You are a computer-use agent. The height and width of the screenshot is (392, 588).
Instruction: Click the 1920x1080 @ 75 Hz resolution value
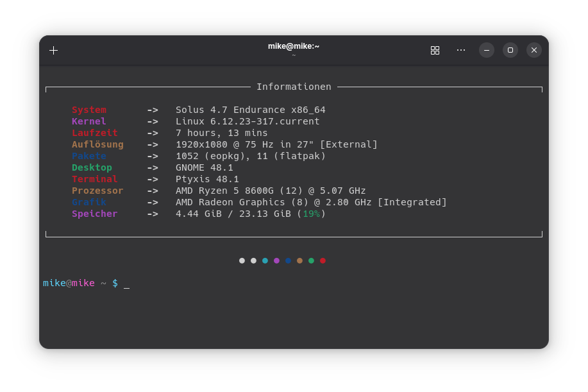pyautogui.click(x=276, y=144)
